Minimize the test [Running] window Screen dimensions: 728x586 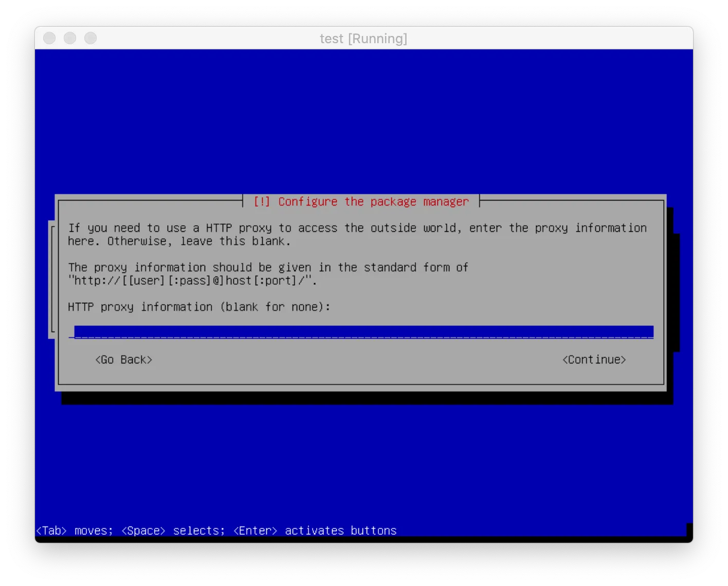[x=70, y=39]
